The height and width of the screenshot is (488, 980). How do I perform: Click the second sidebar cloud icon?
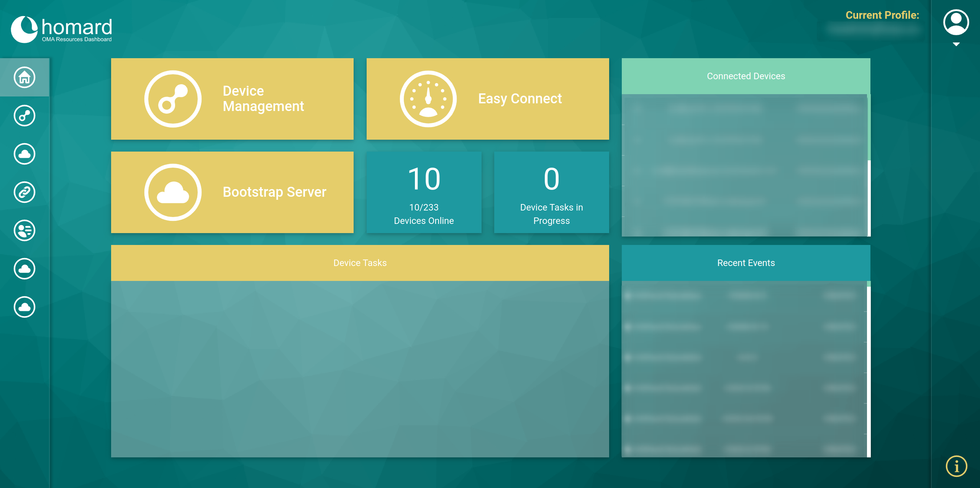pos(25,269)
